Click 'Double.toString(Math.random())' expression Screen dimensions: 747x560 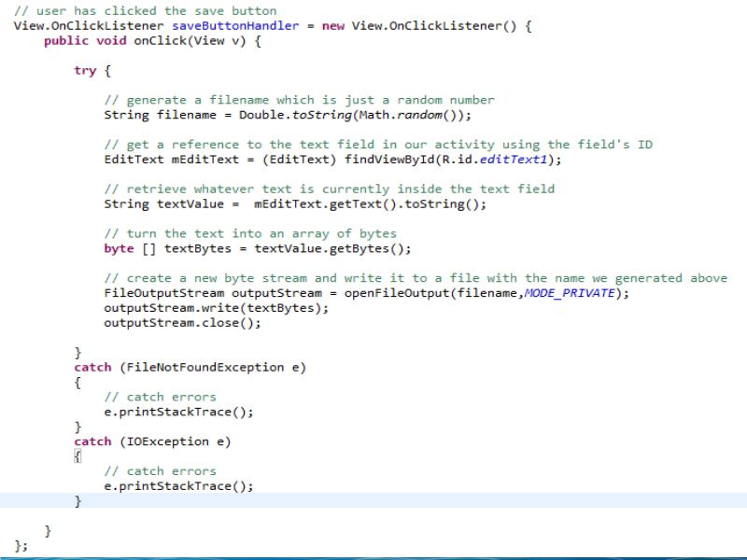352,115
